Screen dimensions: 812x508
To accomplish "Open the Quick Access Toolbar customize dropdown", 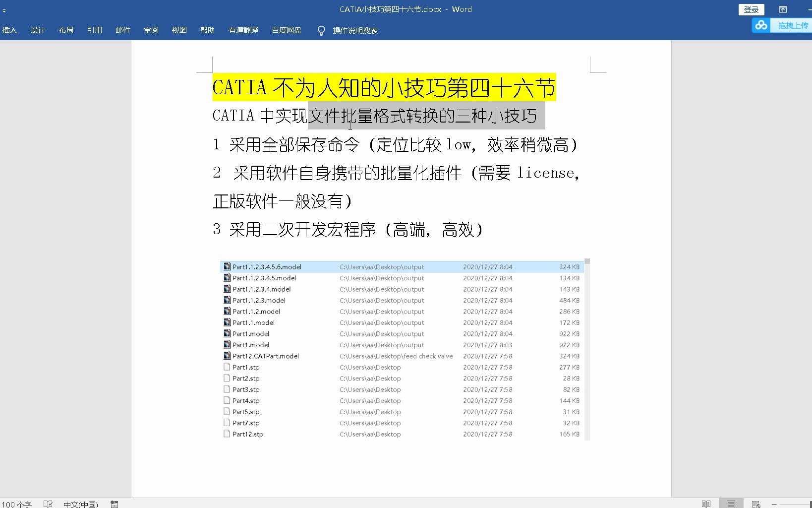I will (x=4, y=10).
